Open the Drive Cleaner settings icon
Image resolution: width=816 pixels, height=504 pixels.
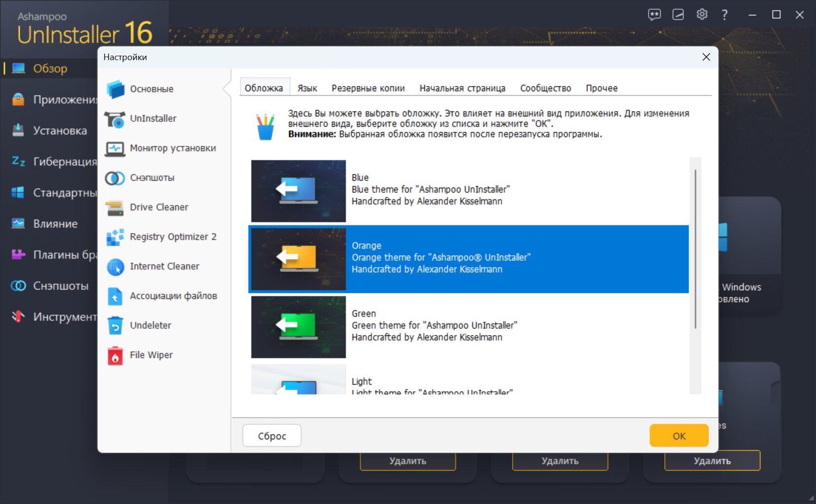(115, 207)
